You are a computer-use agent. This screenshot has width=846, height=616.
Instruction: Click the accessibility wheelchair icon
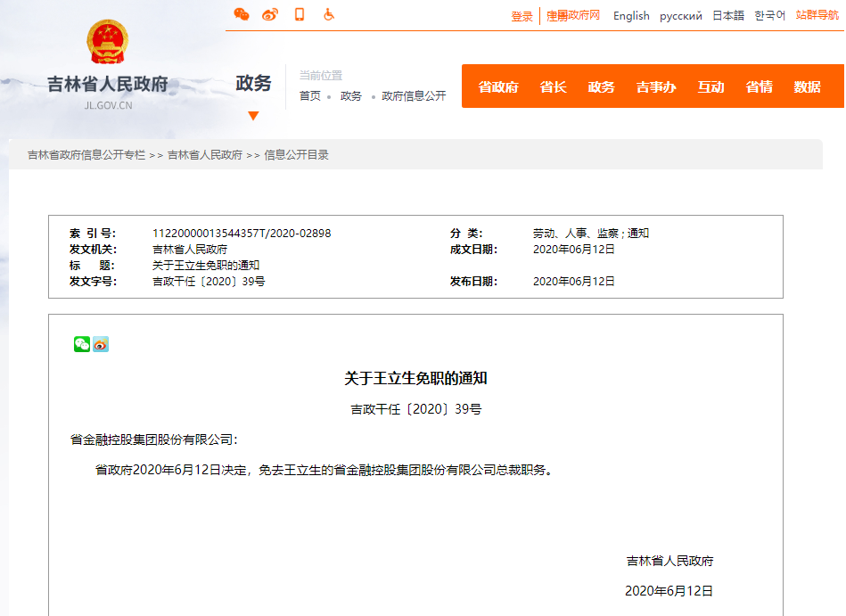[x=328, y=14]
